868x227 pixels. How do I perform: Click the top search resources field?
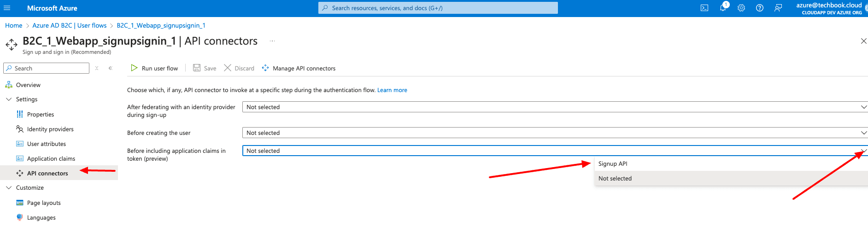(x=438, y=8)
